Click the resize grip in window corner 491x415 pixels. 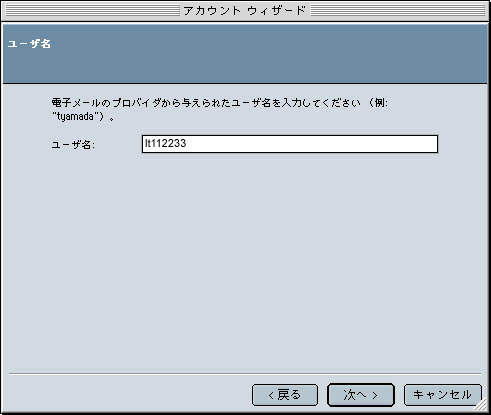pos(481,405)
